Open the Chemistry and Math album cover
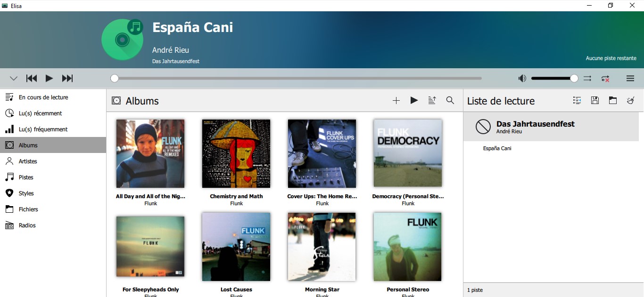Viewport: 644px width, 297px height. click(236, 153)
